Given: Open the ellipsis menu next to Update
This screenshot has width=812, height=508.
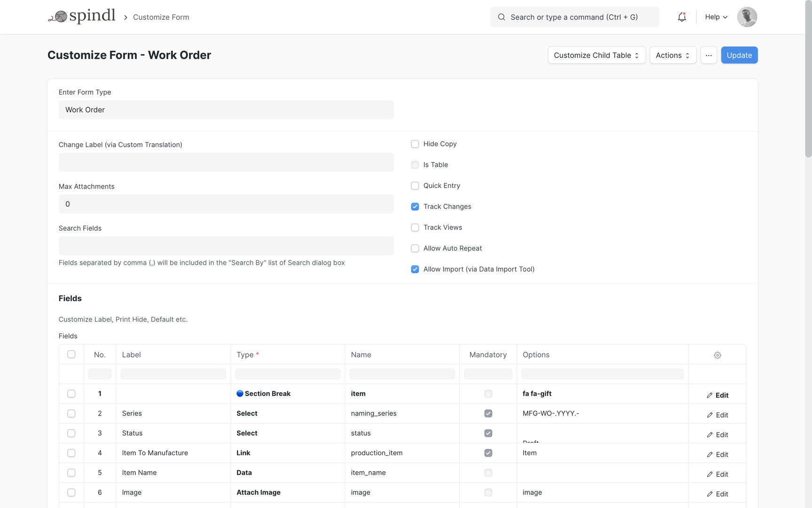Looking at the screenshot, I should [x=709, y=55].
